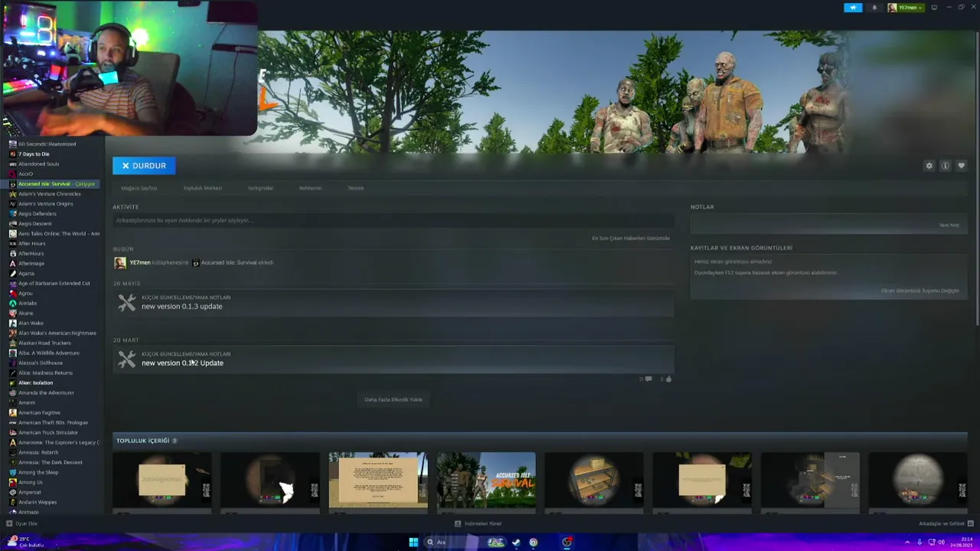Click the blue announcements megaphone icon
Image resolution: width=980 pixels, height=551 pixels.
(x=853, y=8)
